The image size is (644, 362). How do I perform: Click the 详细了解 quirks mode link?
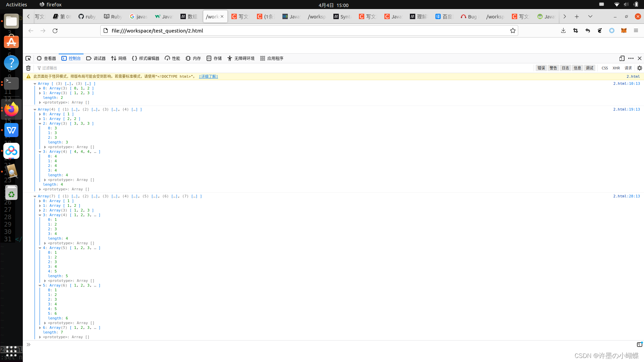208,76
